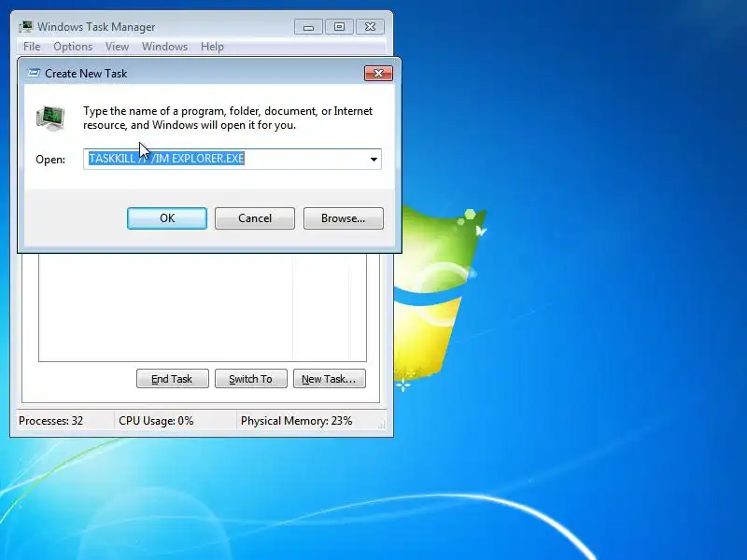Close the Windows Task Manager window
The width and height of the screenshot is (747, 560).
click(x=370, y=27)
